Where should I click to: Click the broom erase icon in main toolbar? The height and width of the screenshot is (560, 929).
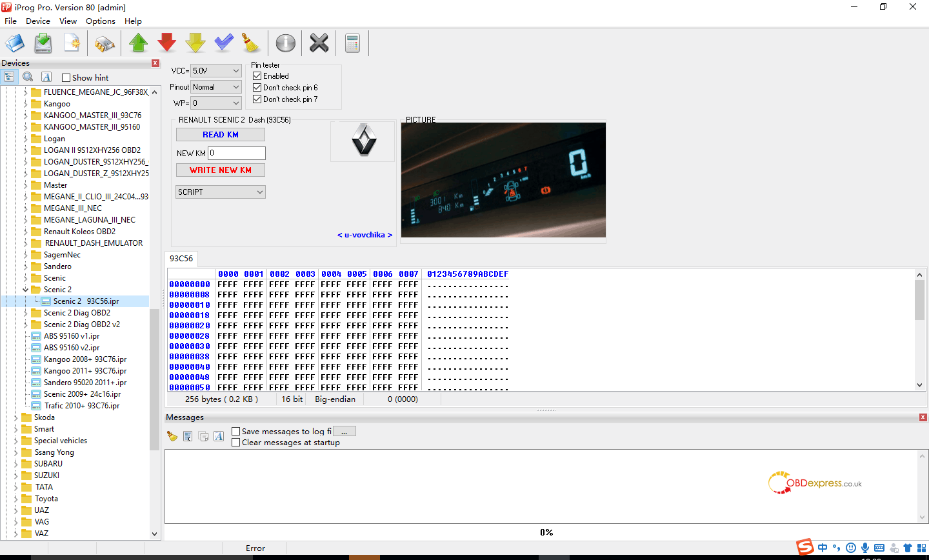click(250, 43)
